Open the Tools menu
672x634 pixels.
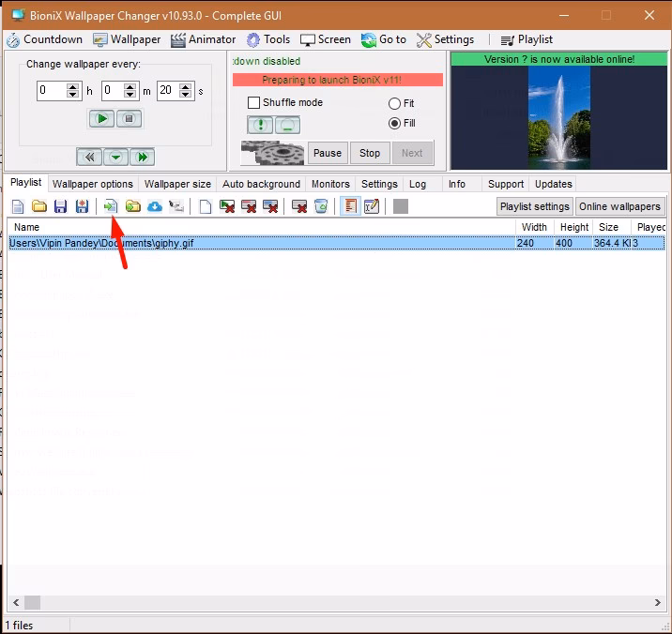click(x=268, y=39)
